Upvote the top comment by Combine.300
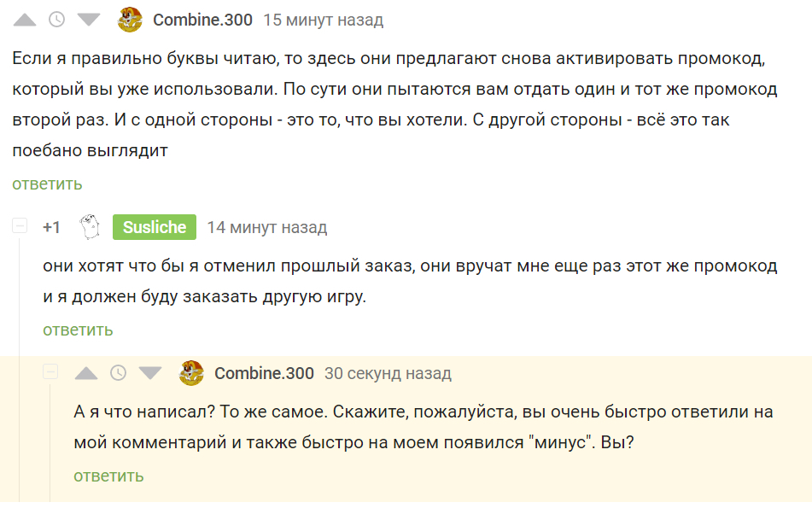This screenshot has width=812, height=508. pos(26,20)
